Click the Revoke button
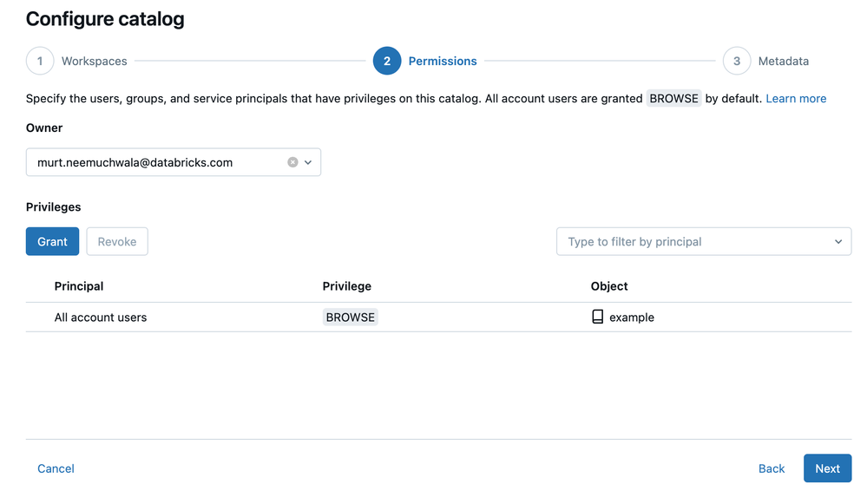The width and height of the screenshot is (867, 504). coord(117,242)
